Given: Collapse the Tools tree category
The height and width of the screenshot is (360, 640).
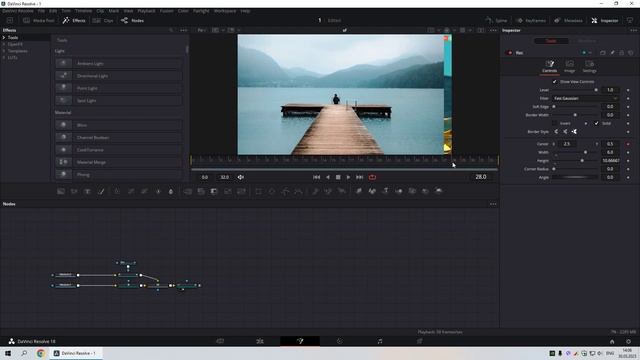Looking at the screenshot, I should click(4, 38).
